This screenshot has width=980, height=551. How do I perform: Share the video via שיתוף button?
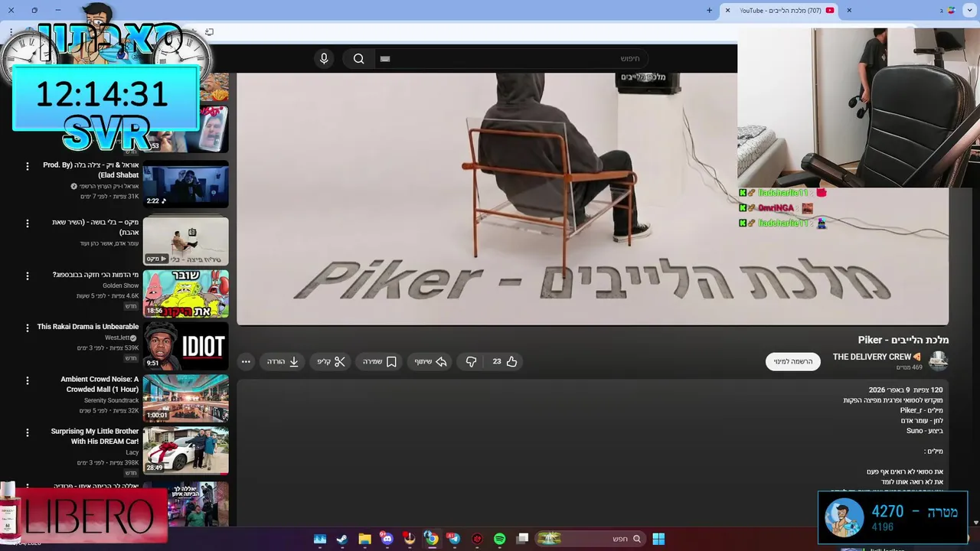[430, 361]
